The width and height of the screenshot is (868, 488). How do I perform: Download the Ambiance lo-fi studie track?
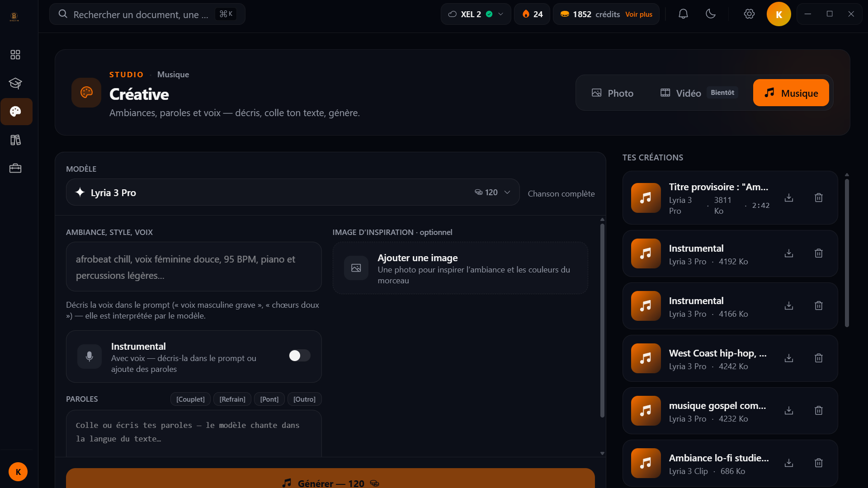tap(789, 463)
